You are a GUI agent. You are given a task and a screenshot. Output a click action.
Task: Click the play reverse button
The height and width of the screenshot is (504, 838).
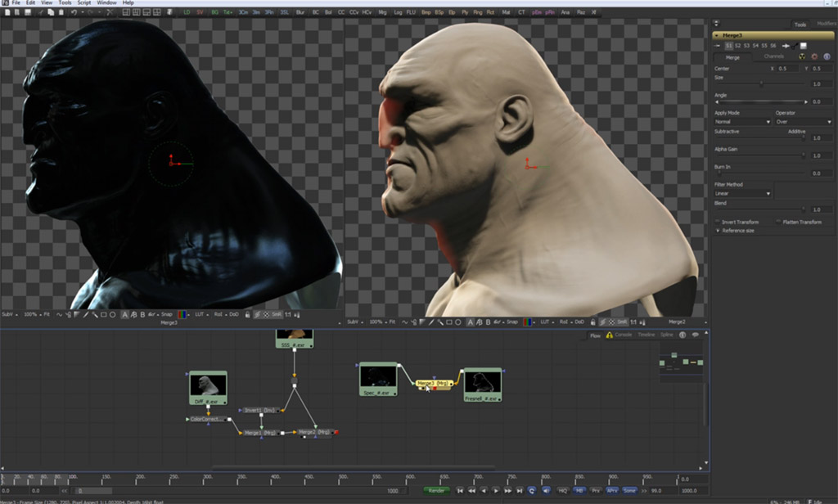(484, 491)
